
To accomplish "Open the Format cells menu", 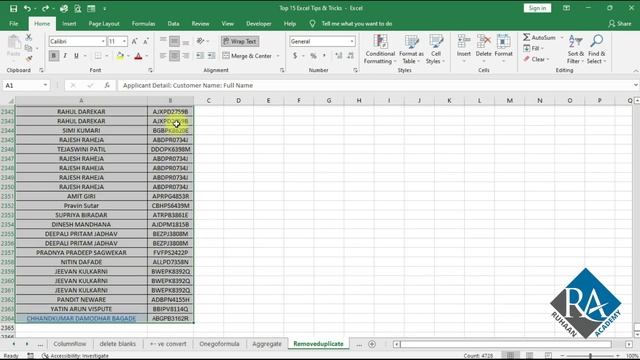I will pos(503,49).
